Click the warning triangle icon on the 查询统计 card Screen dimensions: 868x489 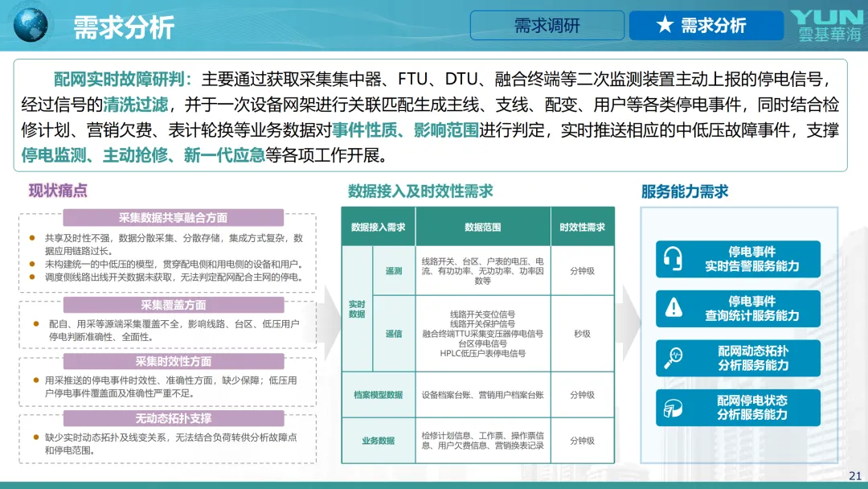coord(674,307)
